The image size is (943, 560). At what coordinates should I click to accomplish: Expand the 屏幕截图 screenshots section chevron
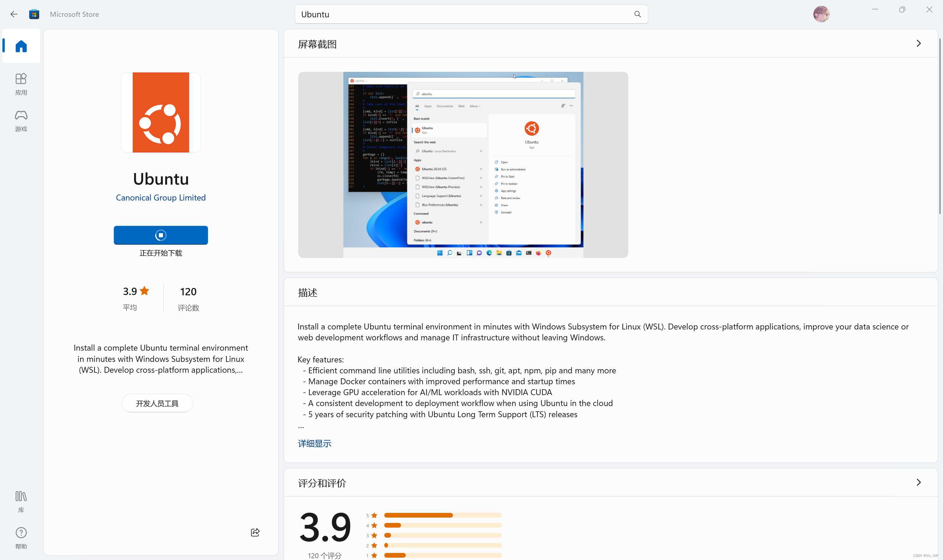click(919, 43)
